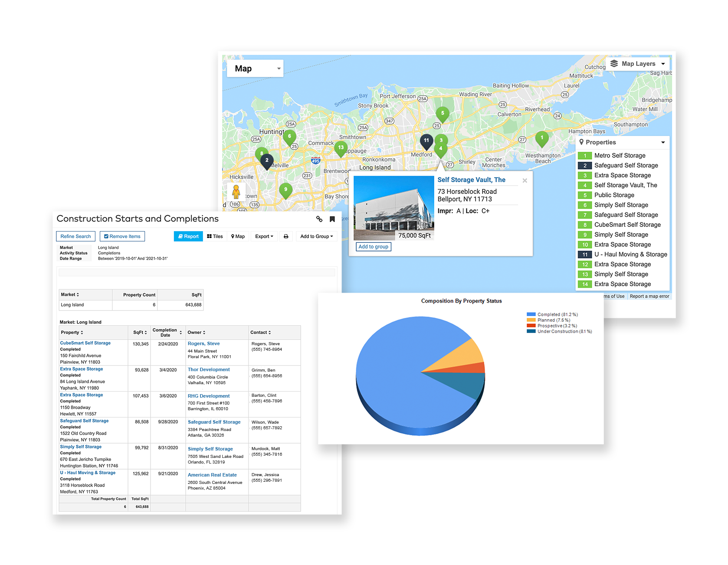Open the Street View pegman on the map
Image resolution: width=728 pixels, height=565 pixels.
point(236,192)
